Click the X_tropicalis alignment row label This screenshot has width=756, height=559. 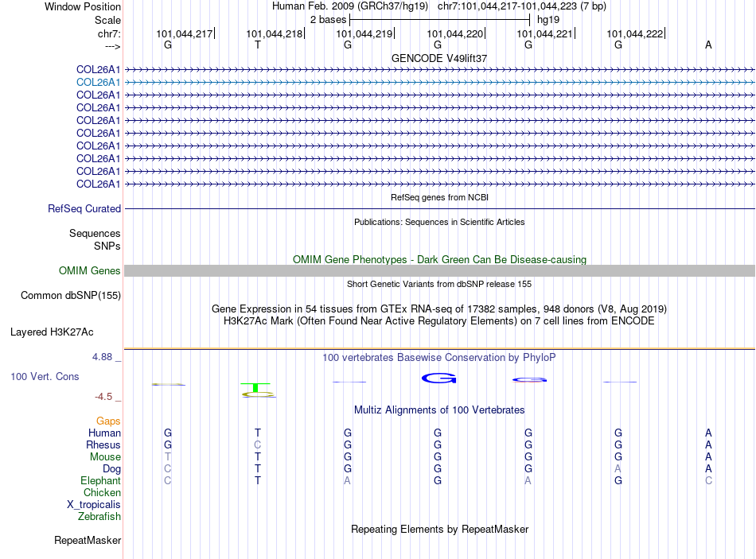pyautogui.click(x=94, y=505)
